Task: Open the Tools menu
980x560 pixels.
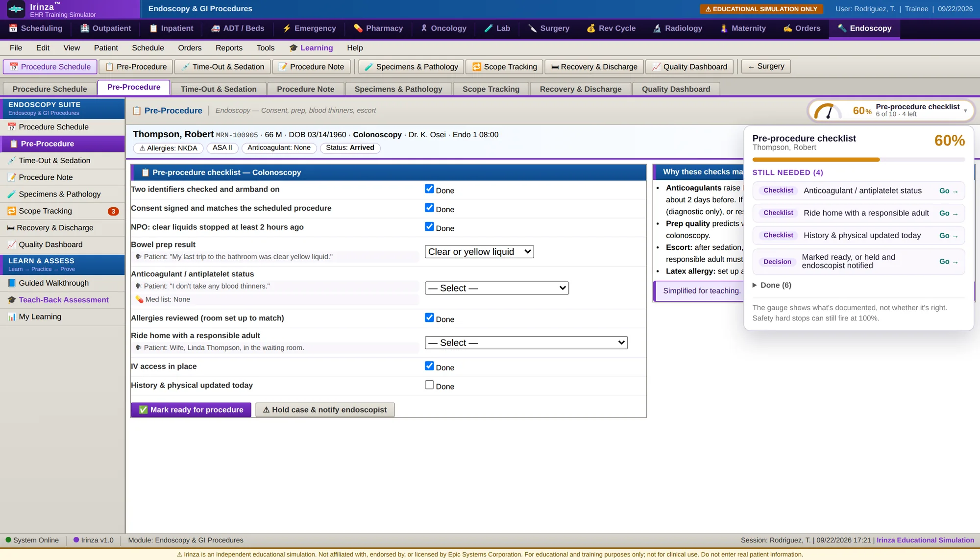Action: click(266, 48)
